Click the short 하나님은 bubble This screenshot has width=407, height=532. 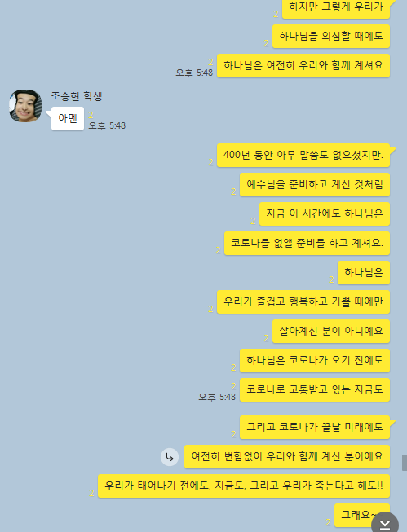(x=364, y=272)
